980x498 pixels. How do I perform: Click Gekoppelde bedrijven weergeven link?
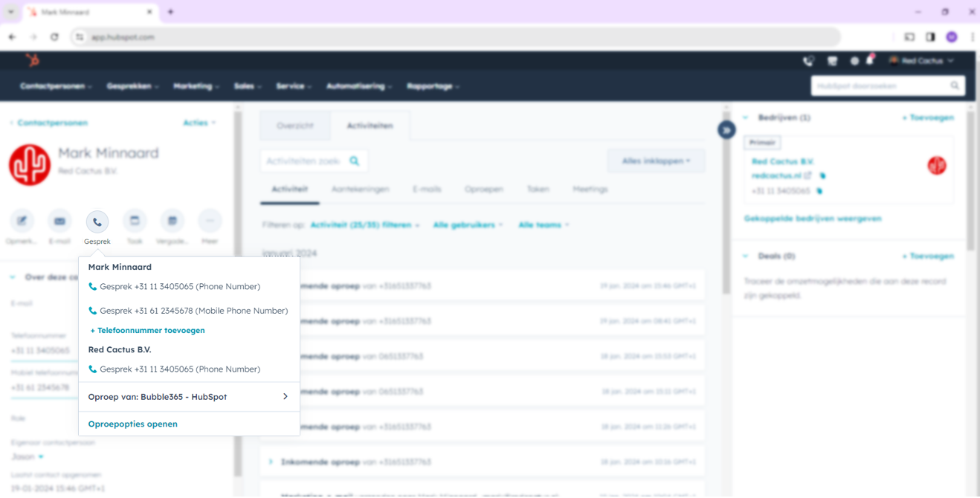pyautogui.click(x=813, y=219)
